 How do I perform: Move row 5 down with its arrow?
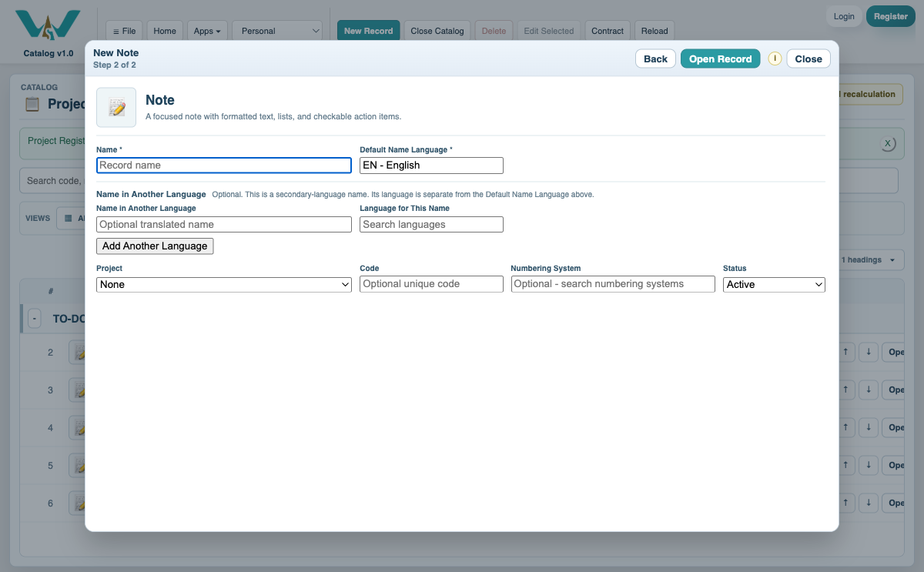pos(868,465)
